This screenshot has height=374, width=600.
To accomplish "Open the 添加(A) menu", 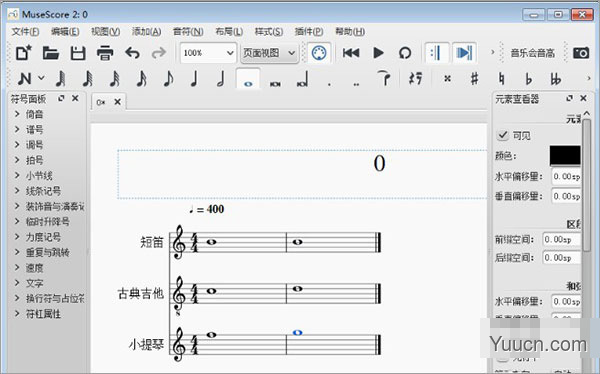I will coord(146,31).
